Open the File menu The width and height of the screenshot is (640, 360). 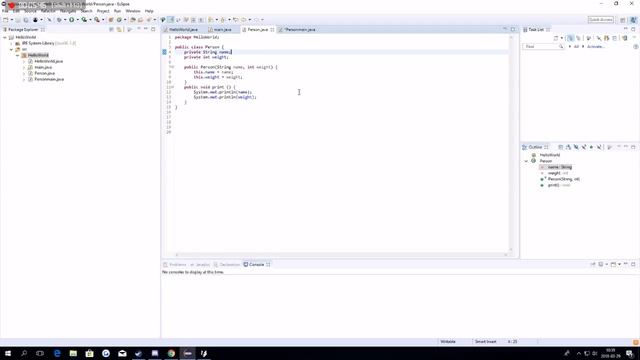click(5, 11)
